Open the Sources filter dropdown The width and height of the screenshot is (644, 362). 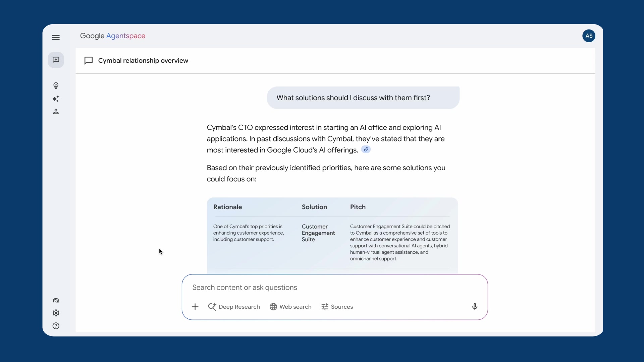point(337,307)
